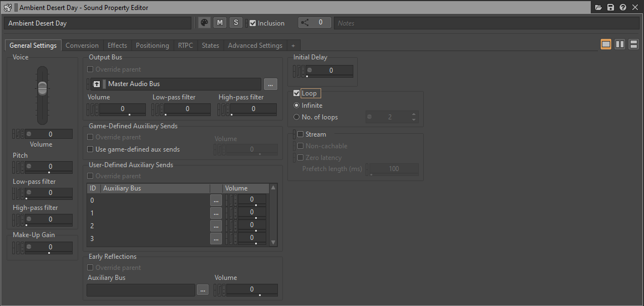Click the Ambient Desert Day name field
The height and width of the screenshot is (306, 644).
(x=97, y=23)
